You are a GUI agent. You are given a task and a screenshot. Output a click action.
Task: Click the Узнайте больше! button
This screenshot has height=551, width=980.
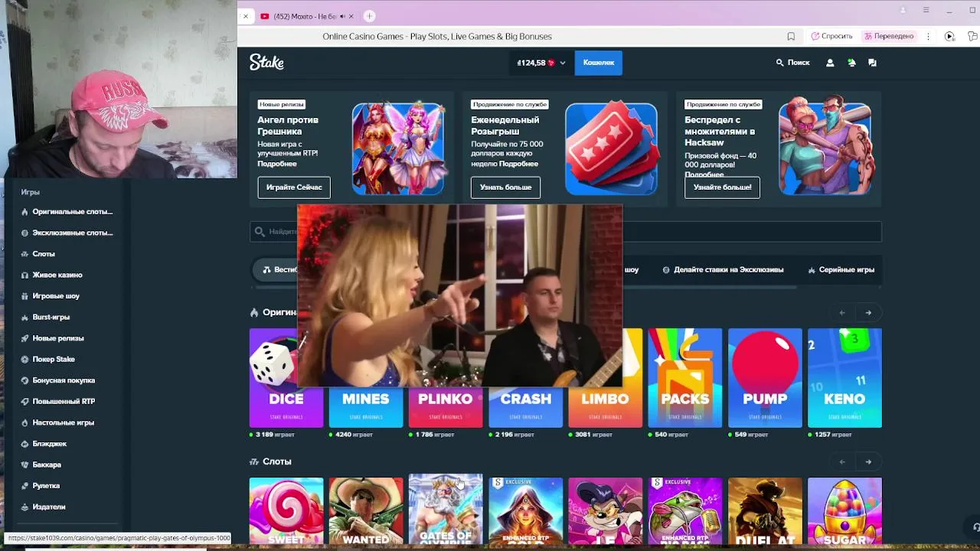click(x=722, y=187)
